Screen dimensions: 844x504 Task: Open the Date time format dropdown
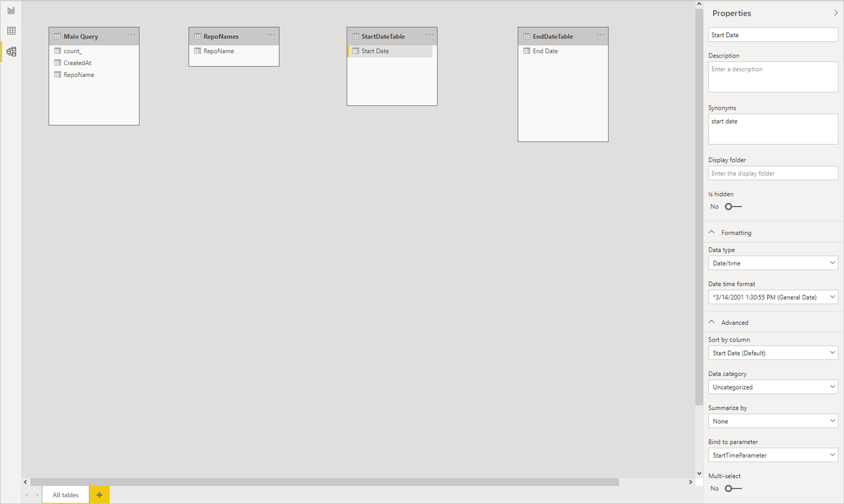[x=773, y=297]
